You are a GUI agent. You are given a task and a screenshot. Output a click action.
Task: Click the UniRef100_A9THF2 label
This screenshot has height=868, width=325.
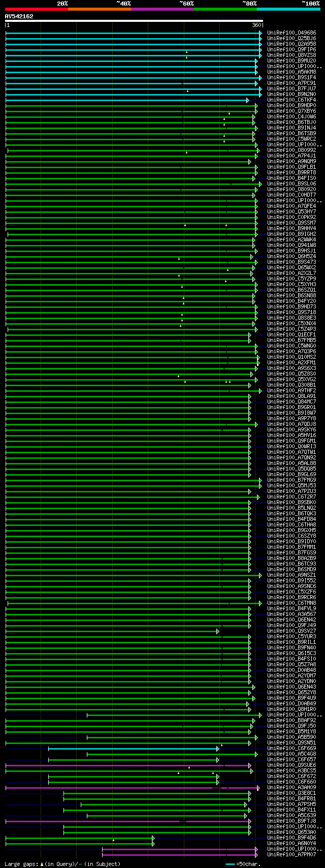pos(291,391)
